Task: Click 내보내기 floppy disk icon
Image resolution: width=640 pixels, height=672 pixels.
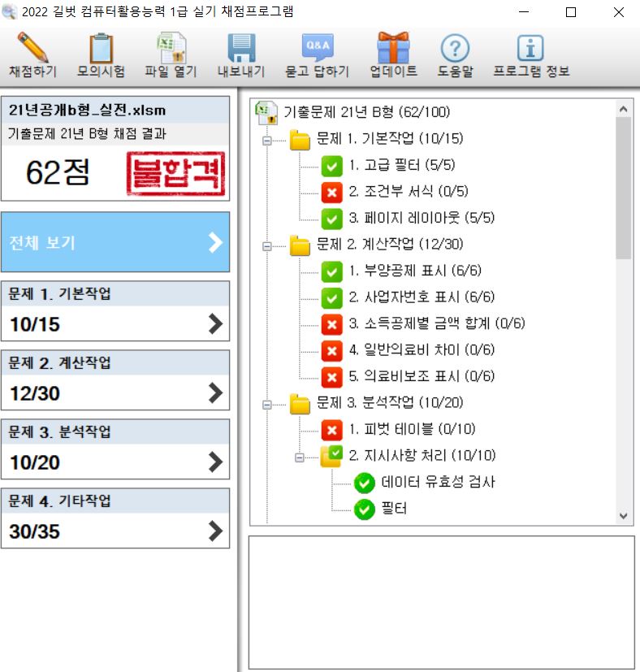Action: point(241,49)
